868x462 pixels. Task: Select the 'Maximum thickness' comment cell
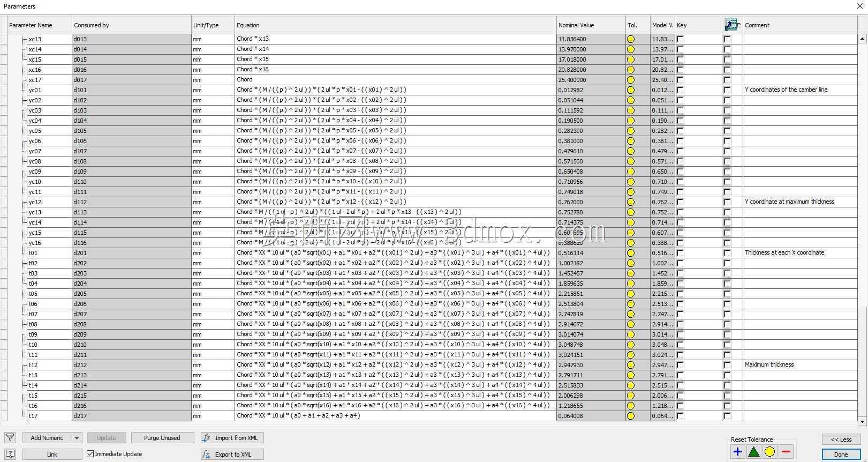800,365
